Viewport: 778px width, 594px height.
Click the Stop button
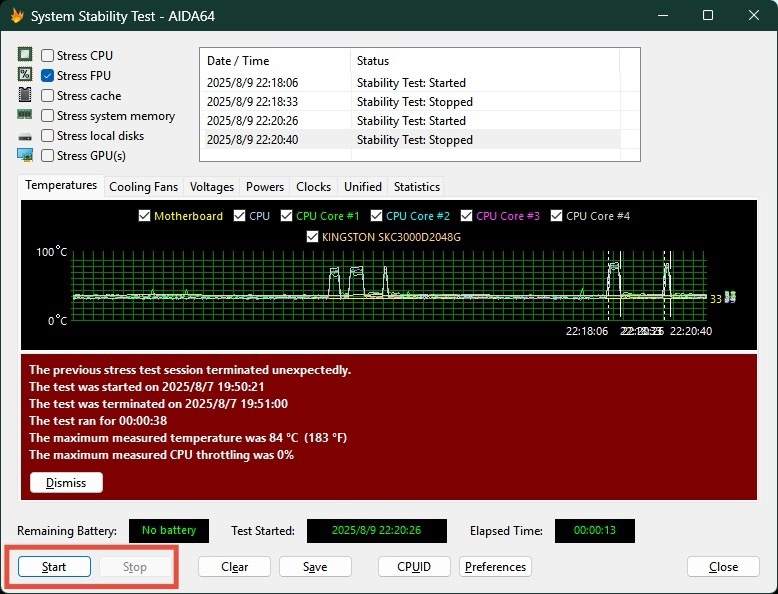pyautogui.click(x=135, y=567)
